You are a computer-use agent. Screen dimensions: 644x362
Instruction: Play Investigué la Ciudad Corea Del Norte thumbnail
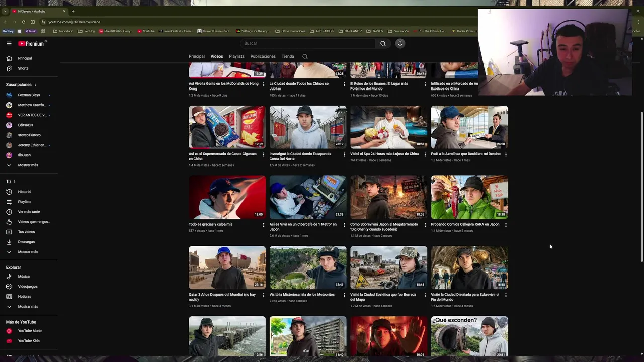click(x=308, y=127)
